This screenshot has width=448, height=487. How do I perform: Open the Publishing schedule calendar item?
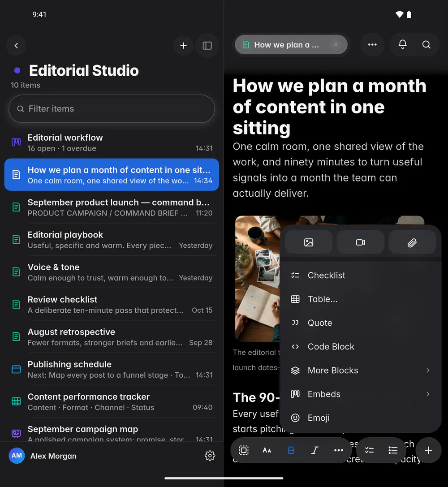coord(112,369)
